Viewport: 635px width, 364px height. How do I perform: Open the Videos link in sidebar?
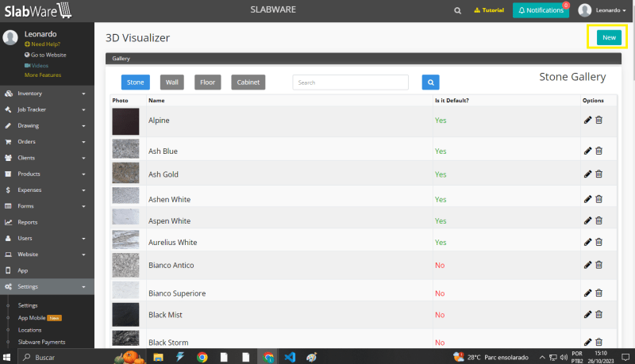37,66
